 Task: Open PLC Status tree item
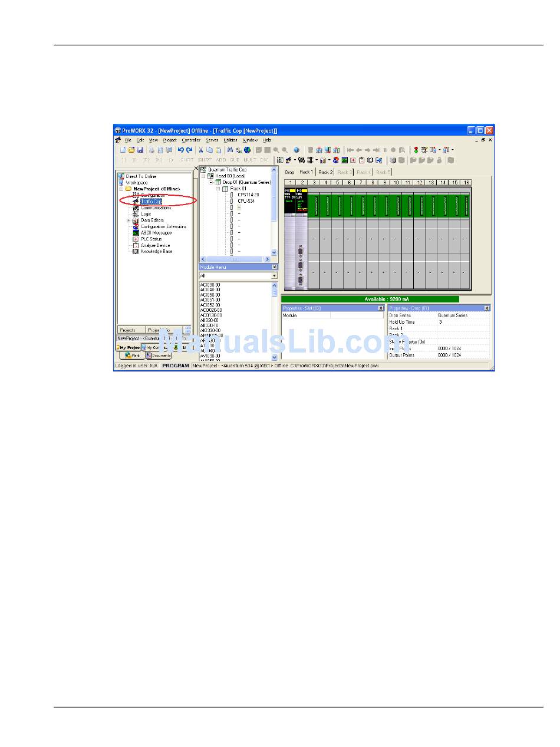151,239
